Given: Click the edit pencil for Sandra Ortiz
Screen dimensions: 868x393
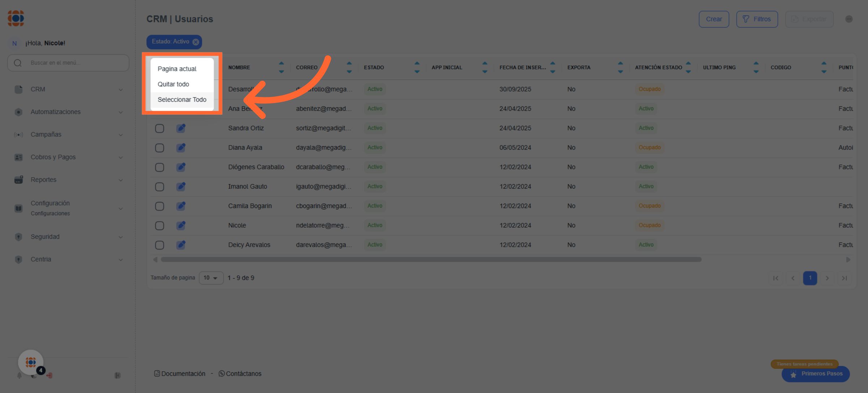Looking at the screenshot, I should pos(181,128).
